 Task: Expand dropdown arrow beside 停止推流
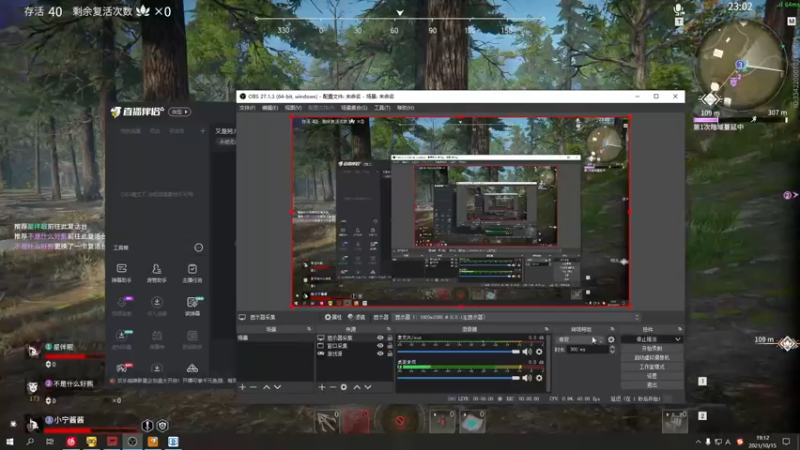pos(678,339)
